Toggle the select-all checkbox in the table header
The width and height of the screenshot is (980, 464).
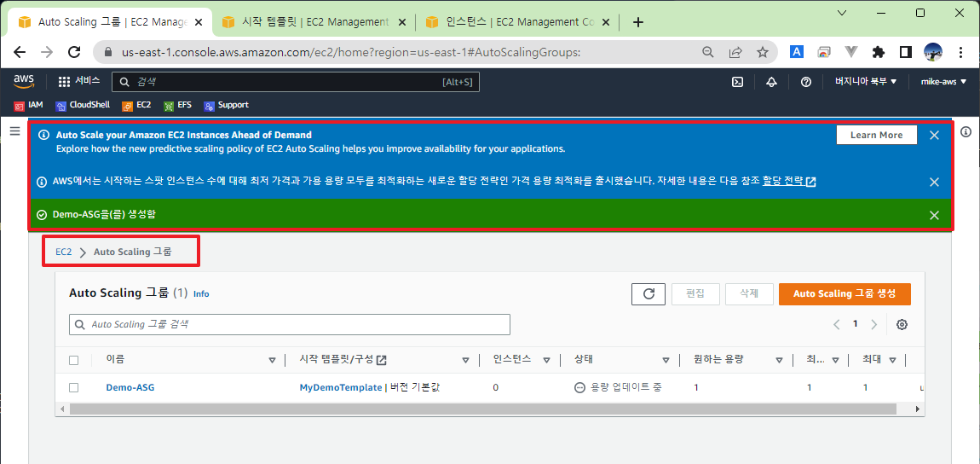(74, 360)
